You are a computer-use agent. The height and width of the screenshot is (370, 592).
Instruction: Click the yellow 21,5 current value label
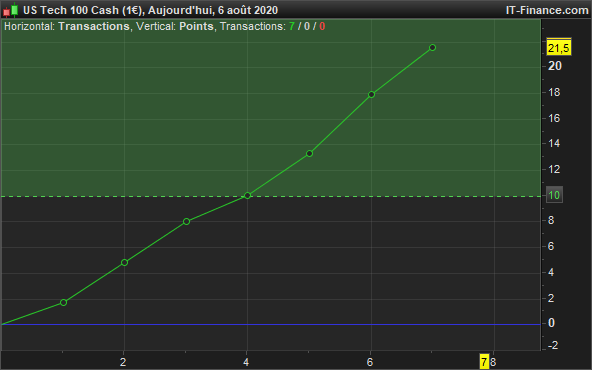559,48
